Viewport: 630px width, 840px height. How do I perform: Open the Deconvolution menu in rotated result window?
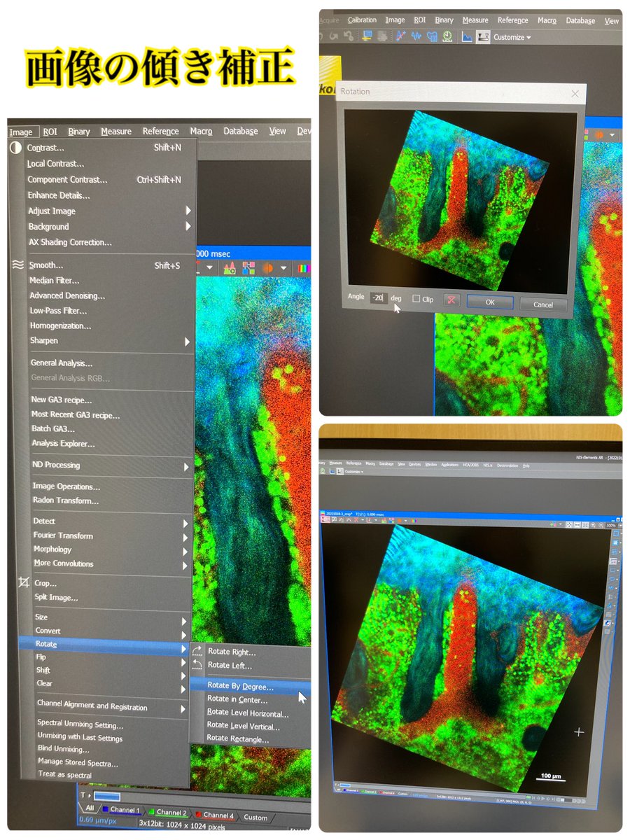[507, 465]
